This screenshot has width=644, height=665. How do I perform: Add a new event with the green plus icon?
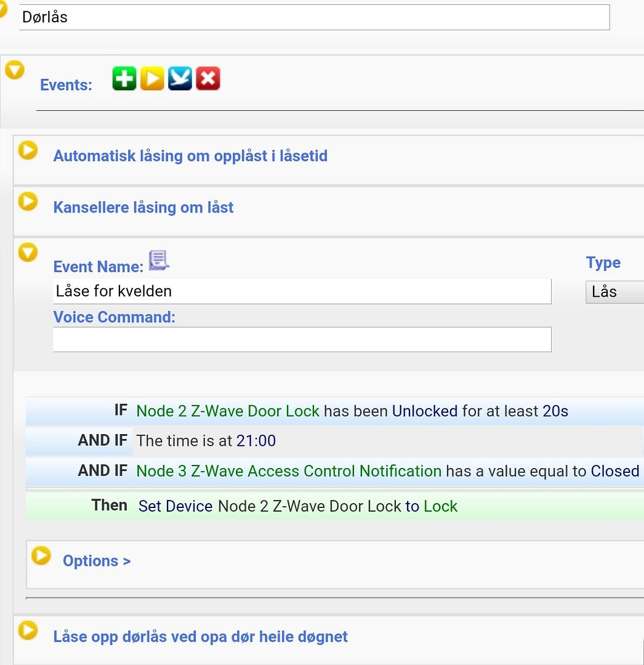[124, 78]
